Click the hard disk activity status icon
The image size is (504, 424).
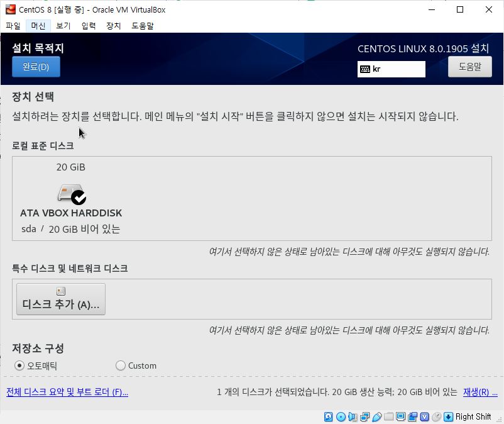click(x=328, y=416)
